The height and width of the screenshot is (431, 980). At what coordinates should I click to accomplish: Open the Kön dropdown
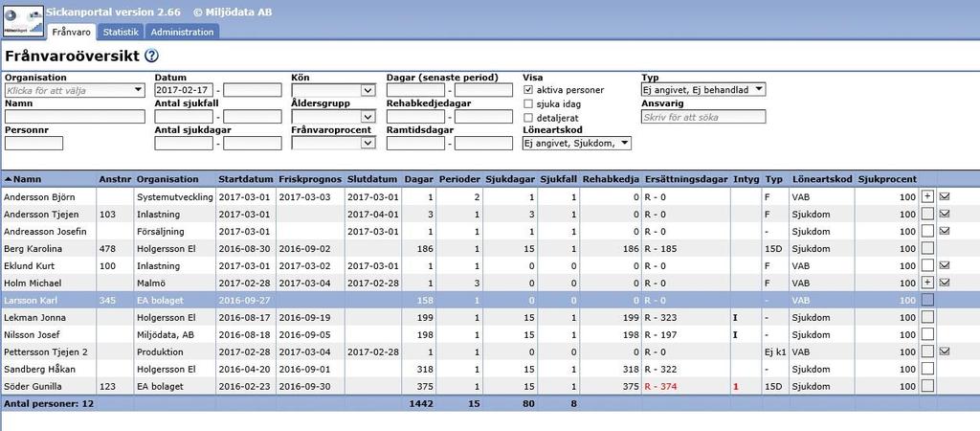333,90
